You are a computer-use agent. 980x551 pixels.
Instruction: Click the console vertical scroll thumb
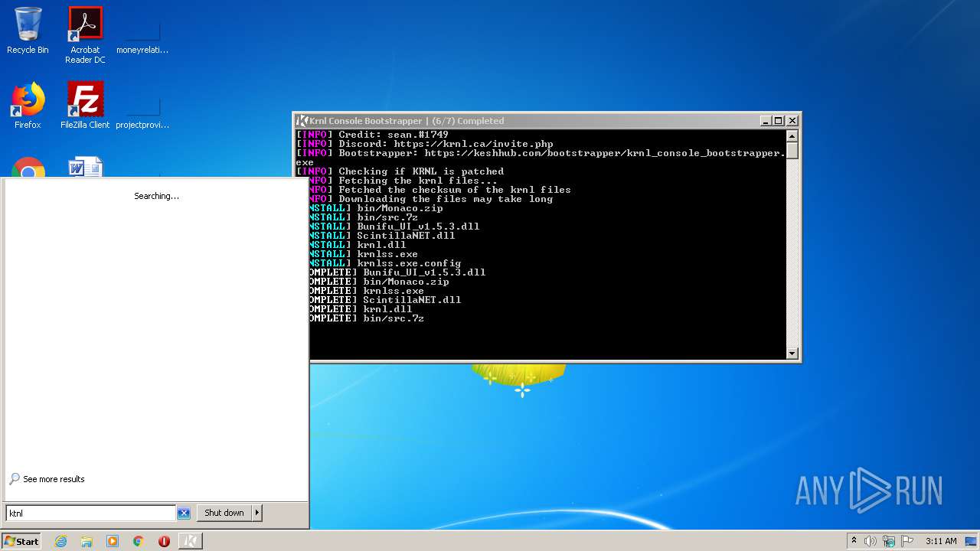click(x=793, y=150)
